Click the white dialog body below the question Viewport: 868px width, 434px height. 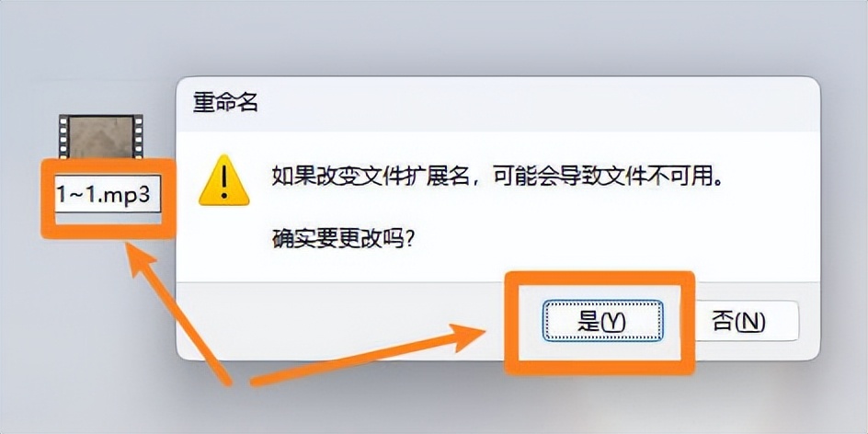tap(498, 267)
